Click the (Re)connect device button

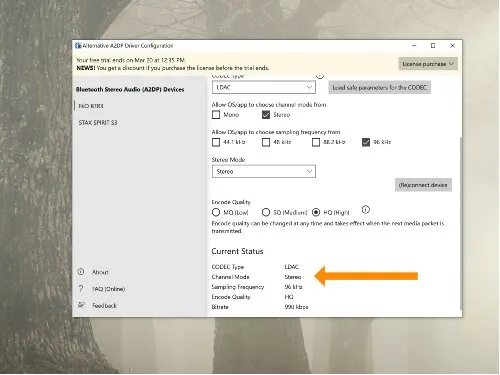click(x=423, y=185)
